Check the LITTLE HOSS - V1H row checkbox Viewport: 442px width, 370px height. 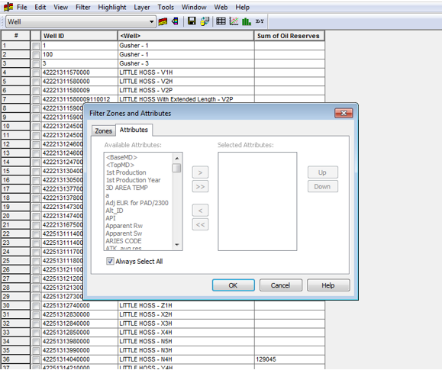(36, 73)
